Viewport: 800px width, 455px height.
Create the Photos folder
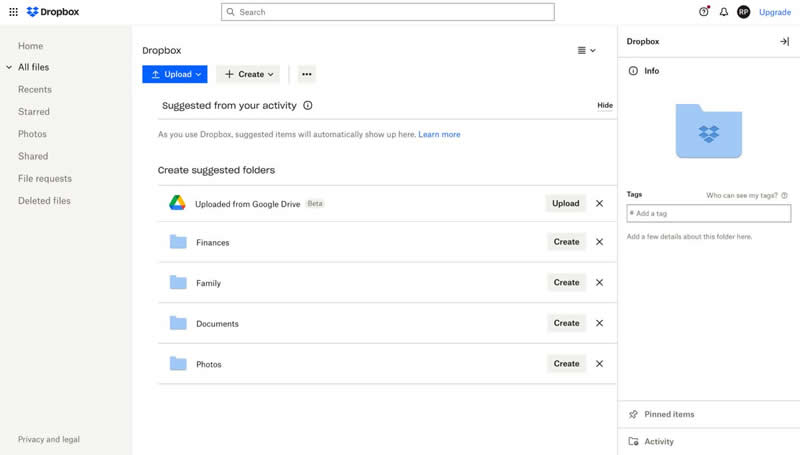[x=566, y=364]
